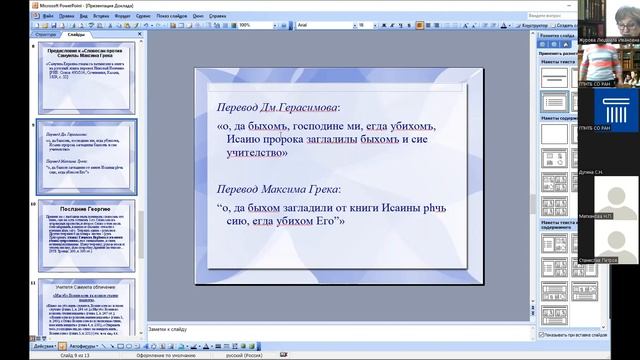Open the Правка menu
640x360 pixels.
tap(66, 16)
